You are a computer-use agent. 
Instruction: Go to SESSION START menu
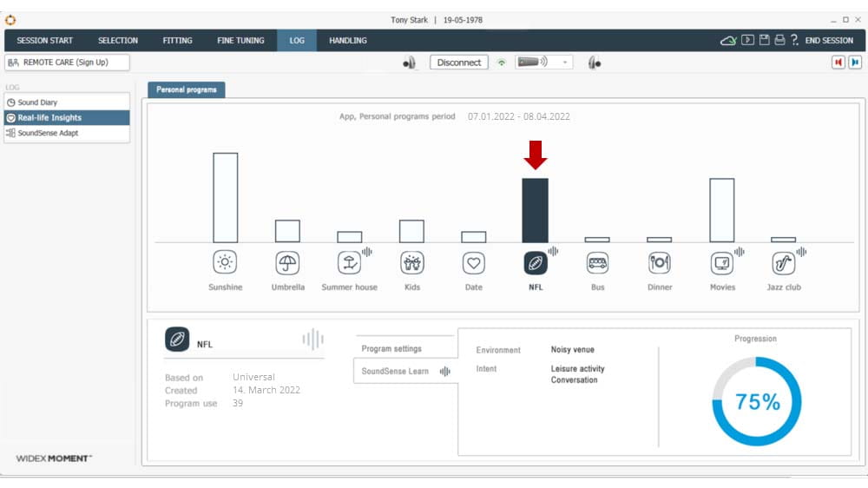[x=45, y=41]
